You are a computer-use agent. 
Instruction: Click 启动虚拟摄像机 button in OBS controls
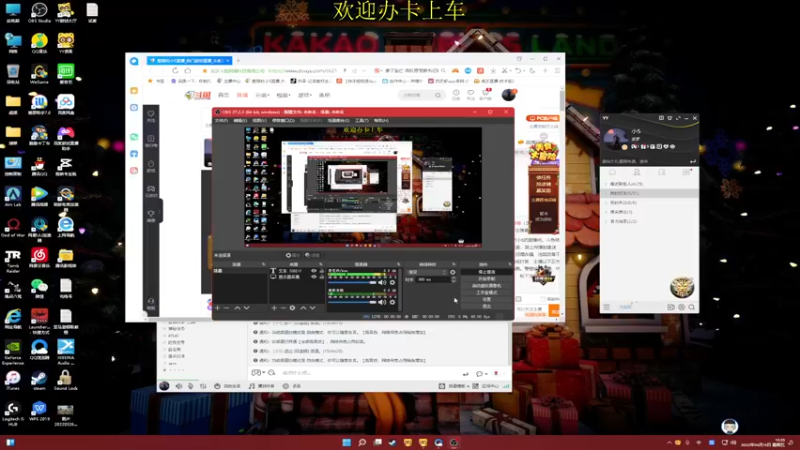487,286
